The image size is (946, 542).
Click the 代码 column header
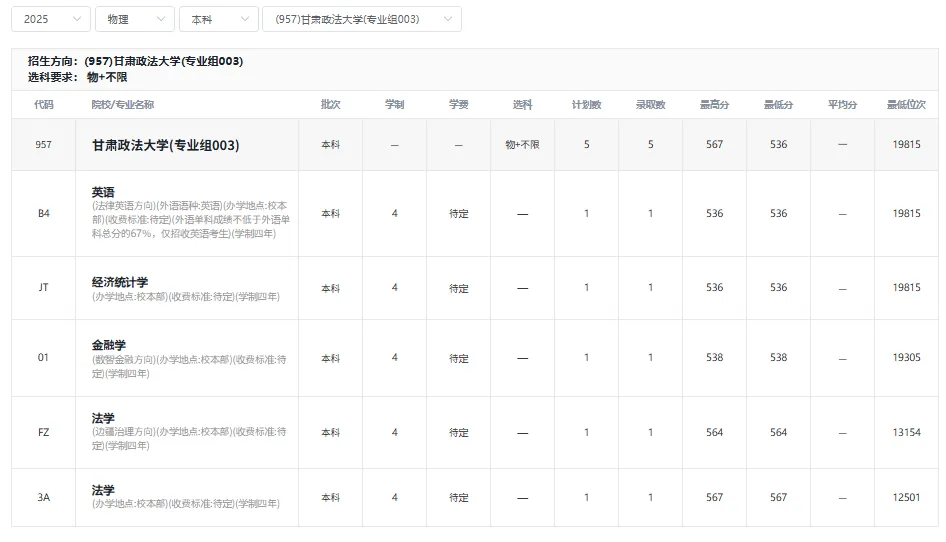coord(43,104)
